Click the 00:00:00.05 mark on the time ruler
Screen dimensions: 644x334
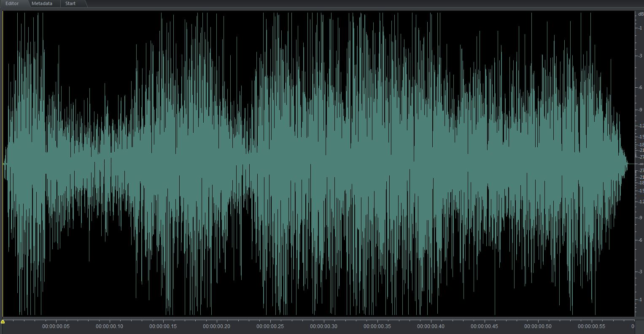pyautogui.click(x=56, y=326)
